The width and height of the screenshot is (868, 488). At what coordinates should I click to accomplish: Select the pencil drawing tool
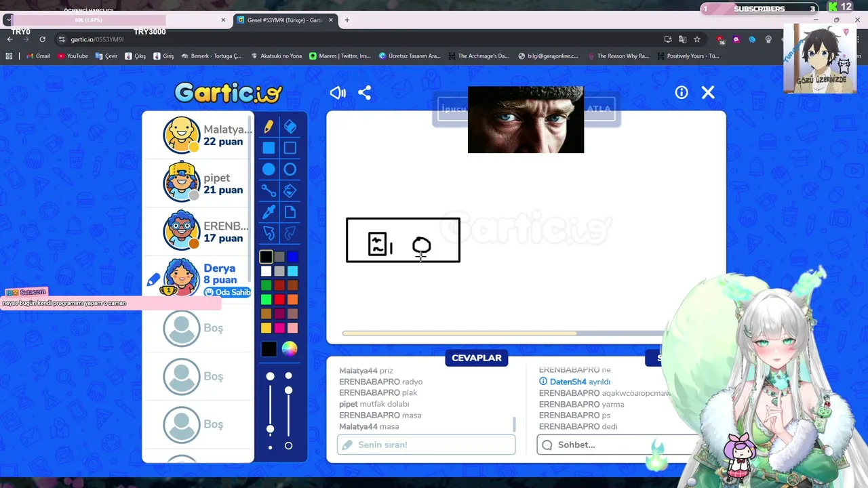point(269,127)
